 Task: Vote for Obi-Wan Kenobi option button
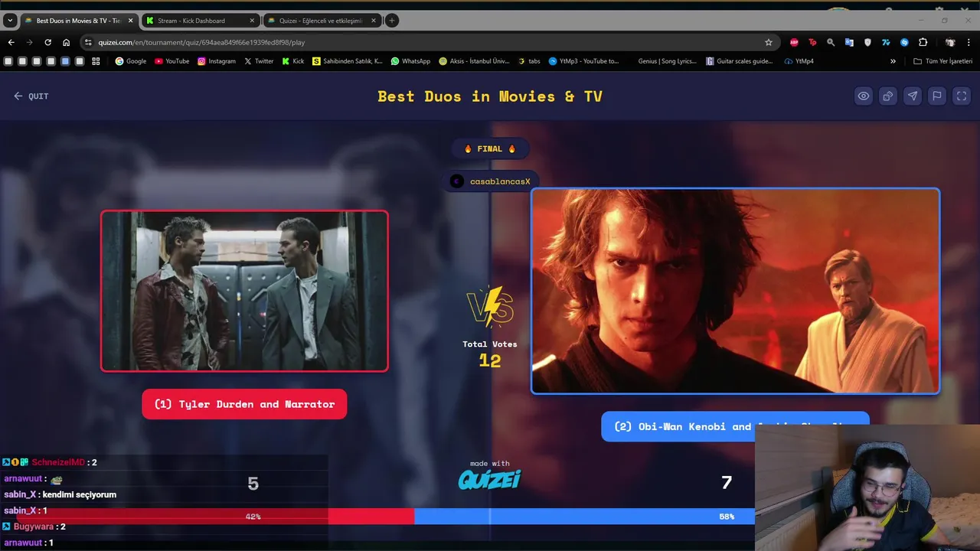tap(735, 426)
